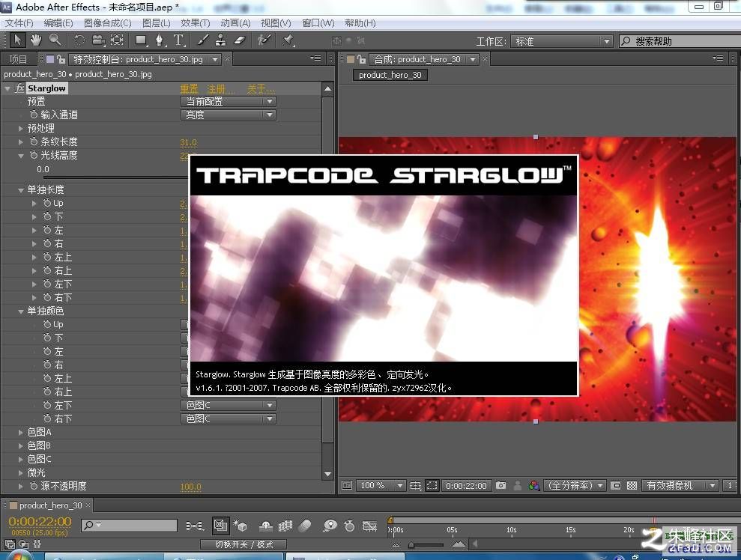The width and height of the screenshot is (741, 560).
Task: Click the effect panel scroll-down arrow
Action: pos(327,474)
